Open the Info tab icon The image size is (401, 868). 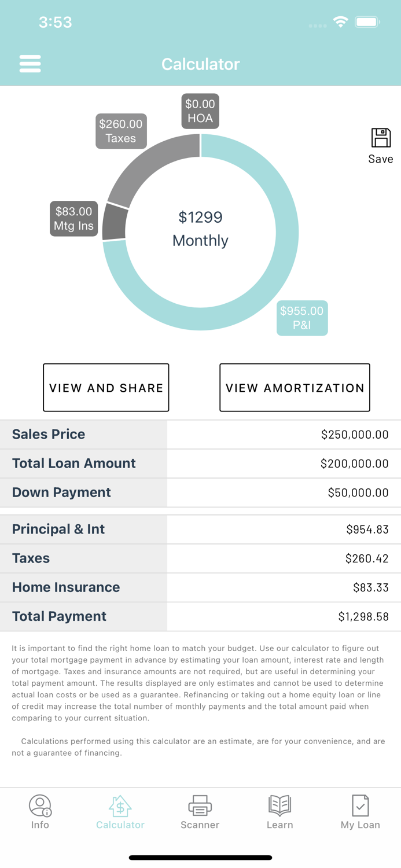[40, 806]
